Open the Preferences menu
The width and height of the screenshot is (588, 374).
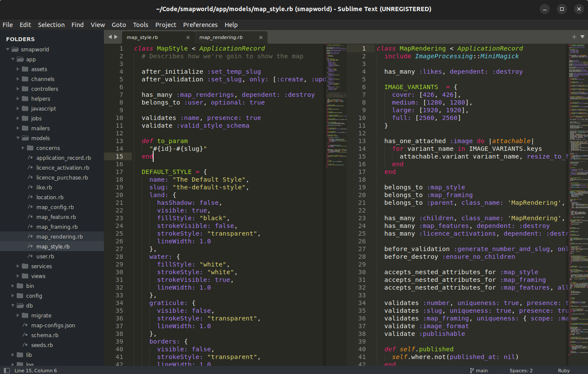(200, 25)
